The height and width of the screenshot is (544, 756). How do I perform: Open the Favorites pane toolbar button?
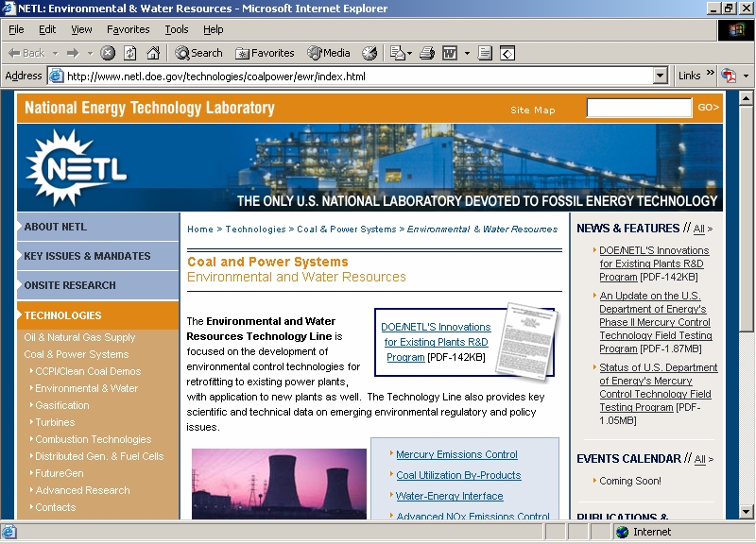click(x=265, y=53)
